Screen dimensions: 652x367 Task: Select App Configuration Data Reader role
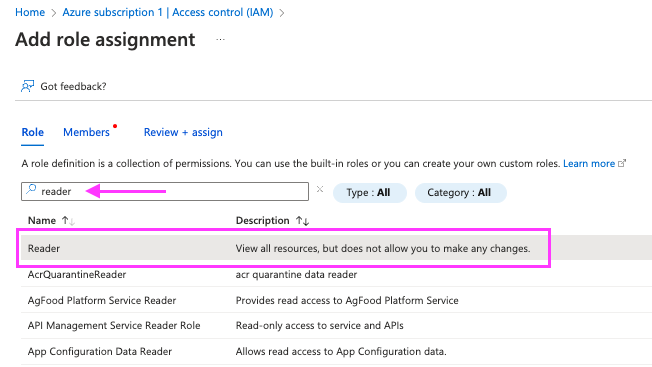[x=100, y=351]
